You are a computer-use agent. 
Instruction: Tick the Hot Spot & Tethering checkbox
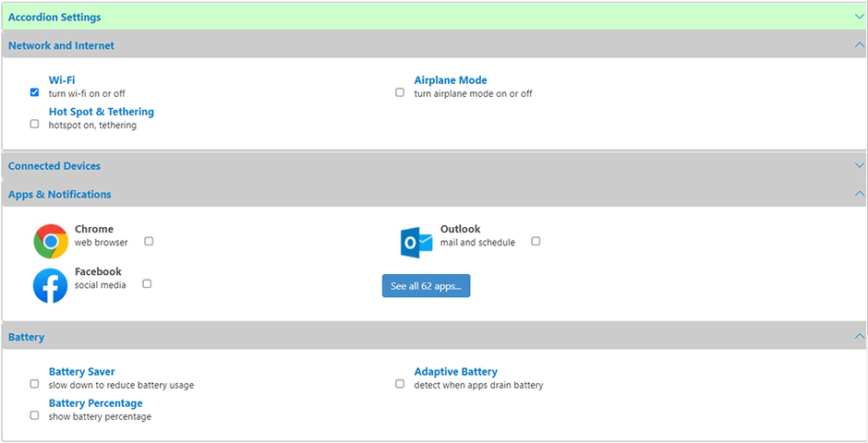click(34, 124)
